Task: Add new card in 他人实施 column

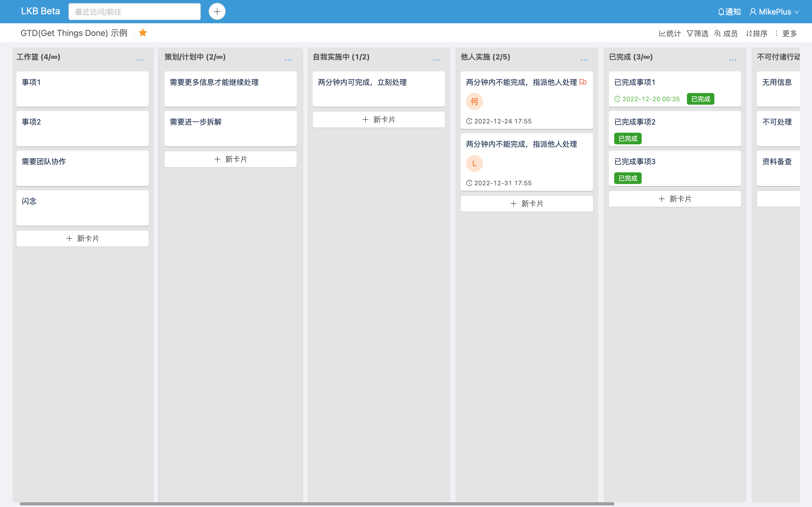Action: click(x=527, y=204)
